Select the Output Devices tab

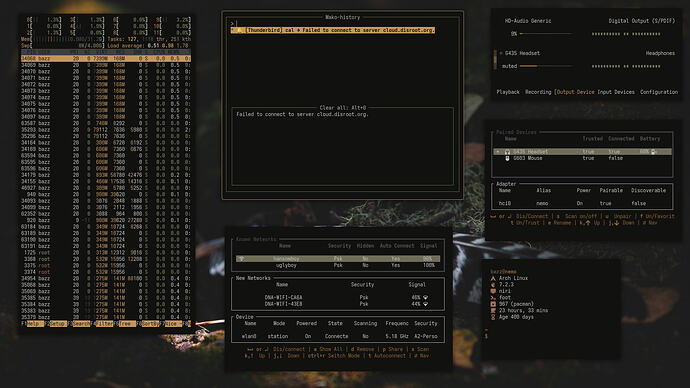coord(575,92)
